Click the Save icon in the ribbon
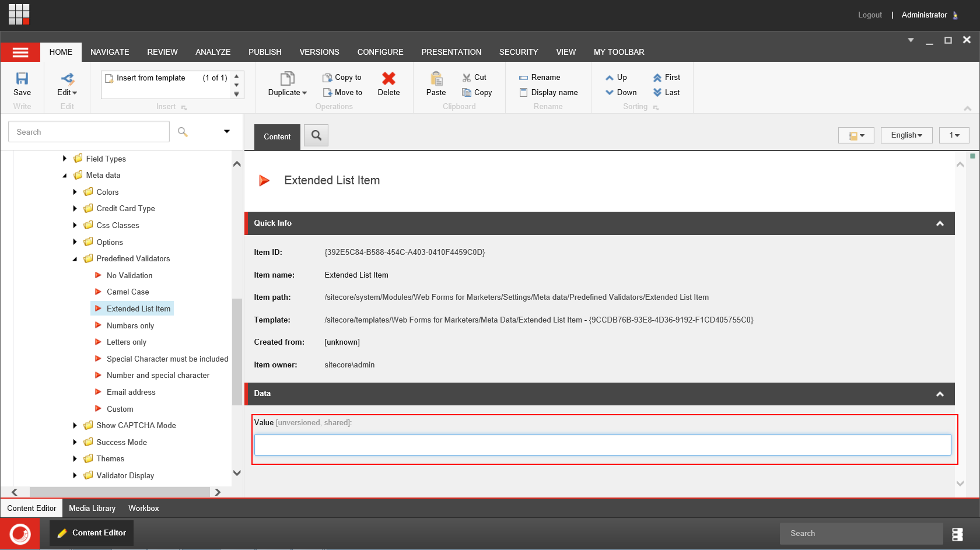This screenshot has width=980, height=550. (22, 79)
